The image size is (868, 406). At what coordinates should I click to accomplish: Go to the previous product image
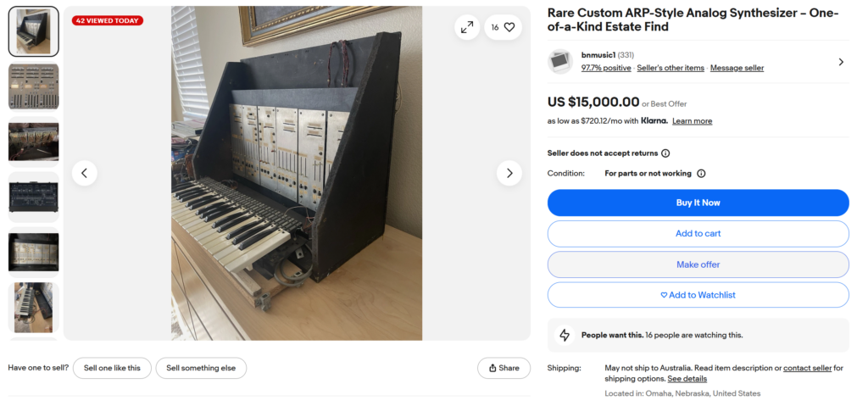[x=84, y=173]
